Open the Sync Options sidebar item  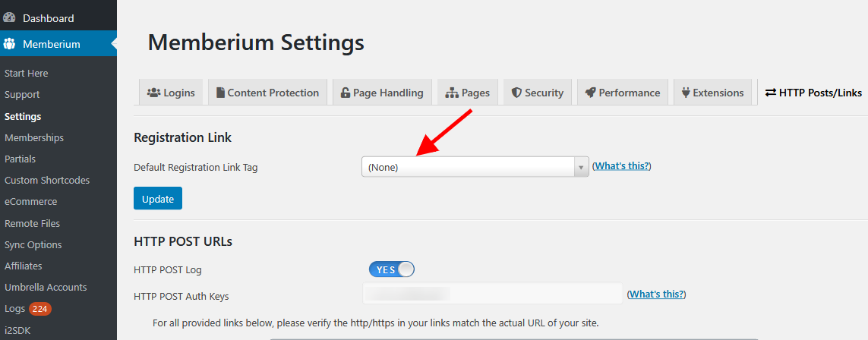[x=33, y=245]
